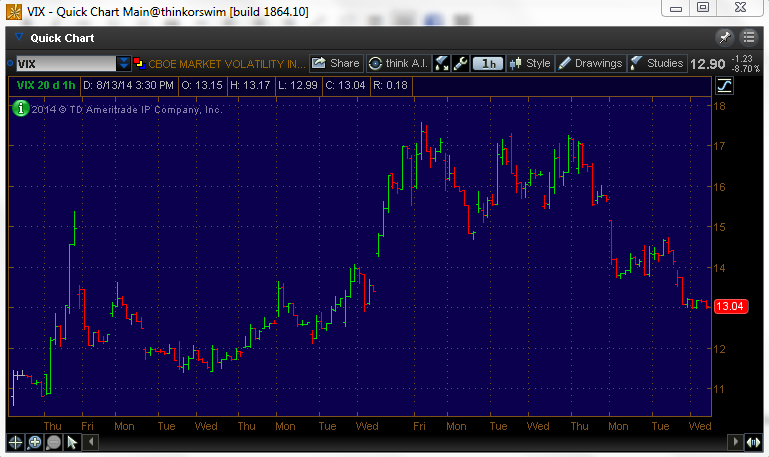This screenshot has height=457, width=769.
Task: Click the 12.90 last price value
Action: tap(707, 64)
